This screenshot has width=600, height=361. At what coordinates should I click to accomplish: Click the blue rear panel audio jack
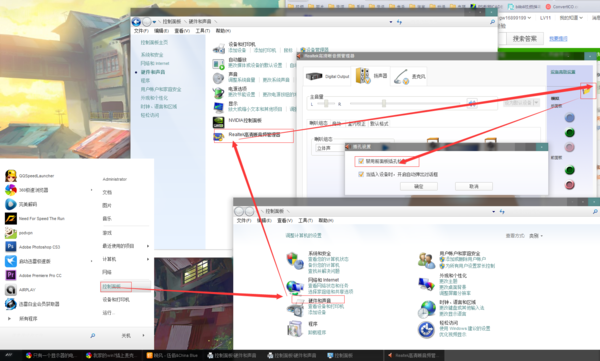coord(569,118)
